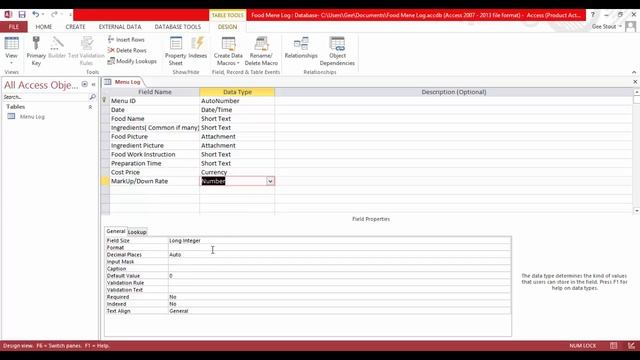Switch to the DATABASE TOOLS tab
Viewport: 640px width, 360px height.
point(178,27)
